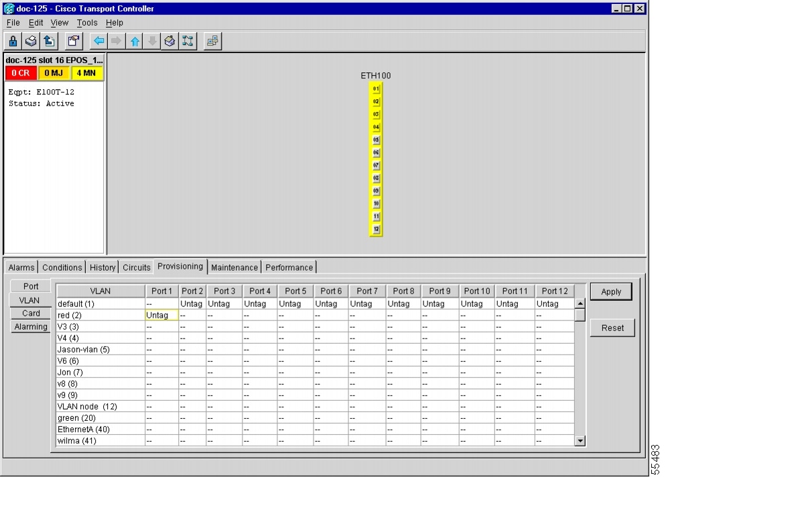Image resolution: width=812 pixels, height=510 pixels.
Task: Select the Jason-vlan (5) row label
Action: point(100,349)
